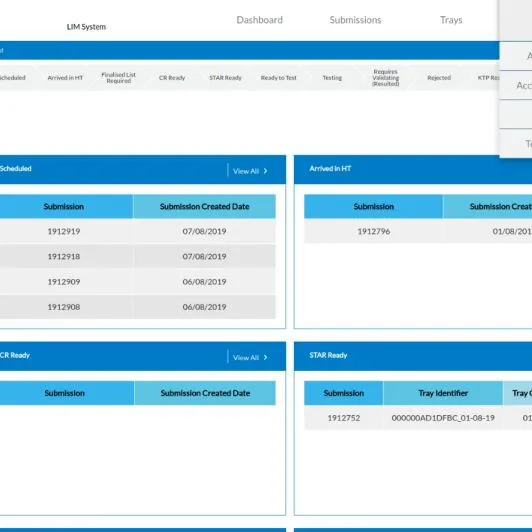Image resolution: width=532 pixels, height=532 pixels.
Task: Open the Trays menu item
Action: tap(451, 20)
